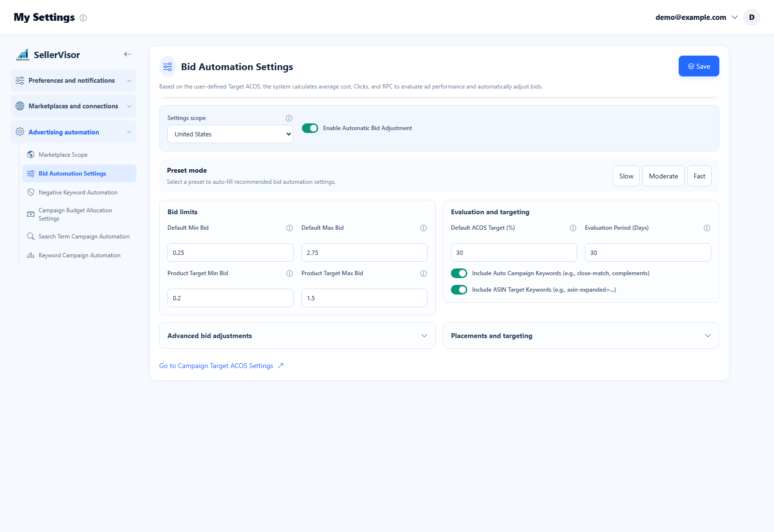Open Marketplace Scope page
This screenshot has height=532, width=774.
pos(79,155)
